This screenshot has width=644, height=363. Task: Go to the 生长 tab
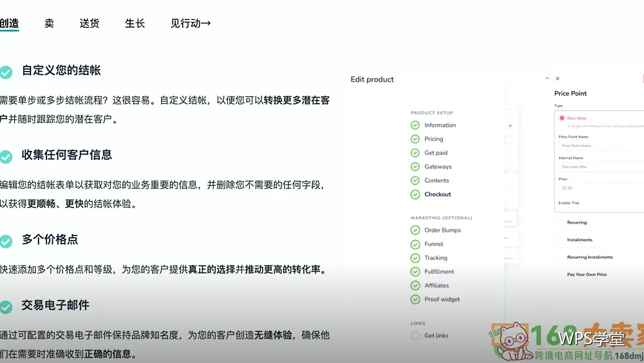coord(135,23)
